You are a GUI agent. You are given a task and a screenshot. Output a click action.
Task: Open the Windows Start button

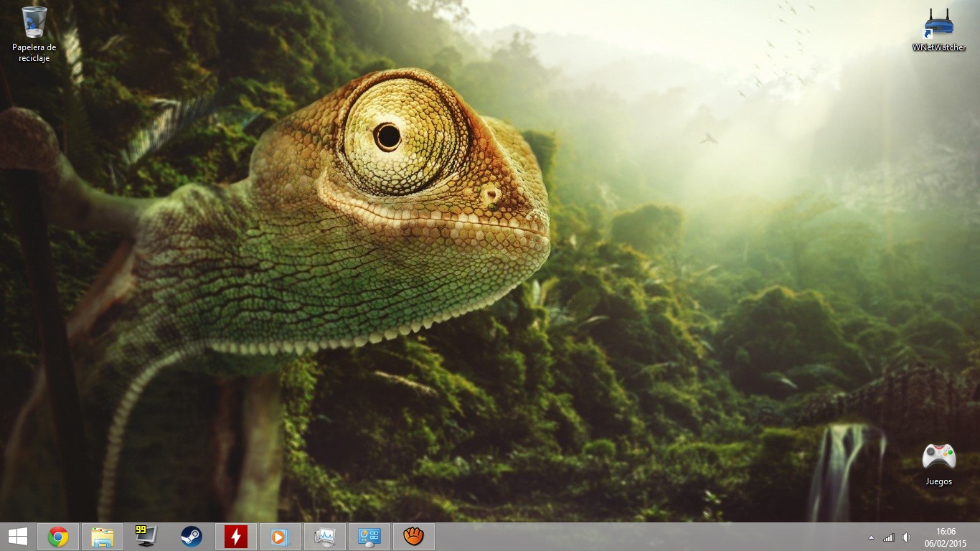pyautogui.click(x=17, y=537)
